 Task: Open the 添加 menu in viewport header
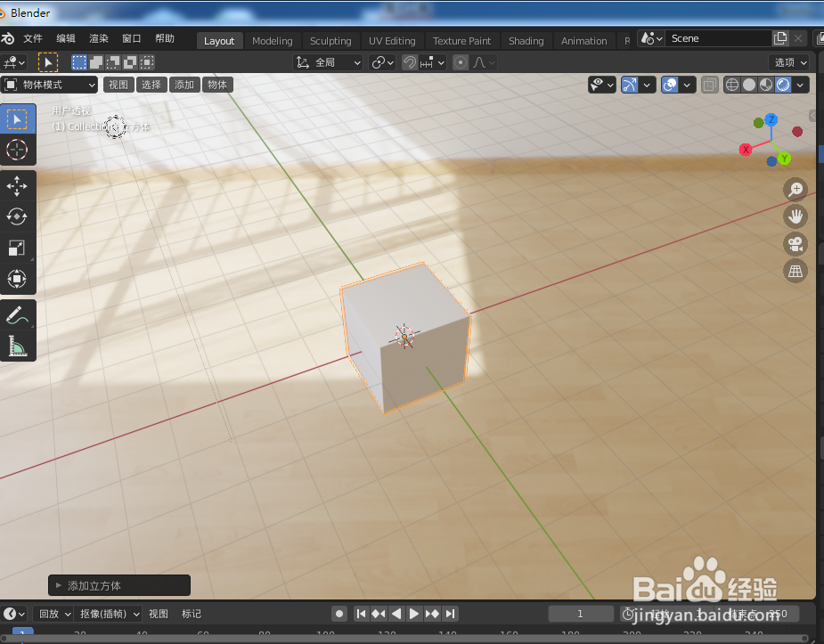(184, 85)
